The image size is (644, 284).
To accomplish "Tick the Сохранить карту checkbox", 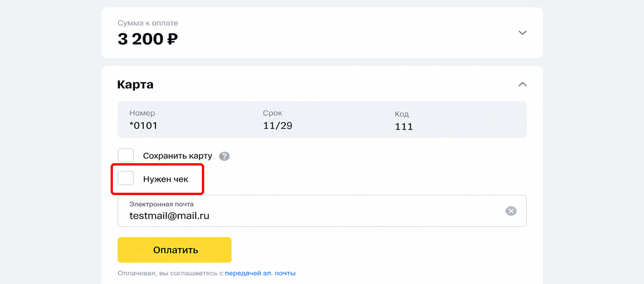I will tap(126, 155).
